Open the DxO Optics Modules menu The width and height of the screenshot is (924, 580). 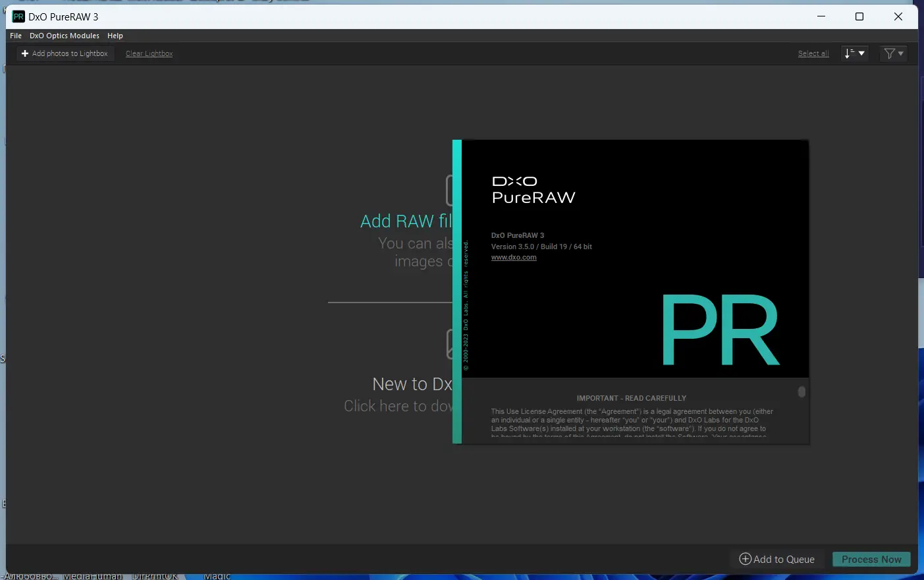pos(65,36)
